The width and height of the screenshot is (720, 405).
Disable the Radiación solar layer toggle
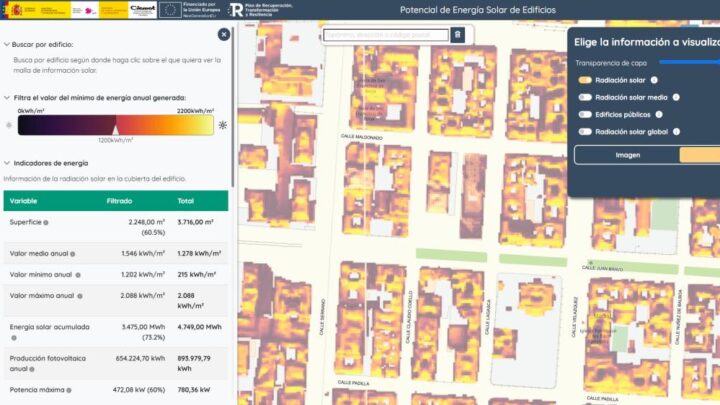(x=585, y=80)
